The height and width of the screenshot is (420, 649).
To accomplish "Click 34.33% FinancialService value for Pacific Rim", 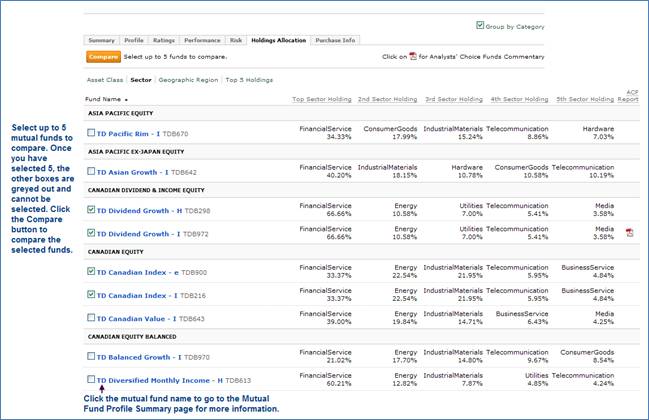I will pos(325,132).
